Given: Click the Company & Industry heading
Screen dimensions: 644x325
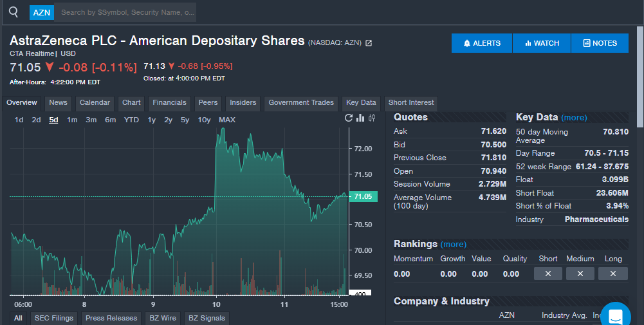Looking at the screenshot, I should [441, 302].
